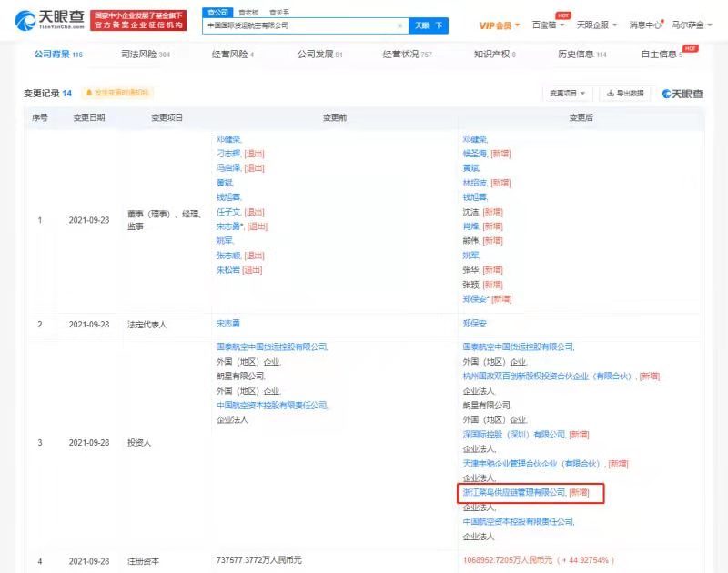This screenshot has height=573, width=728.
Task: Clear the search box with X icon
Action: tap(399, 25)
